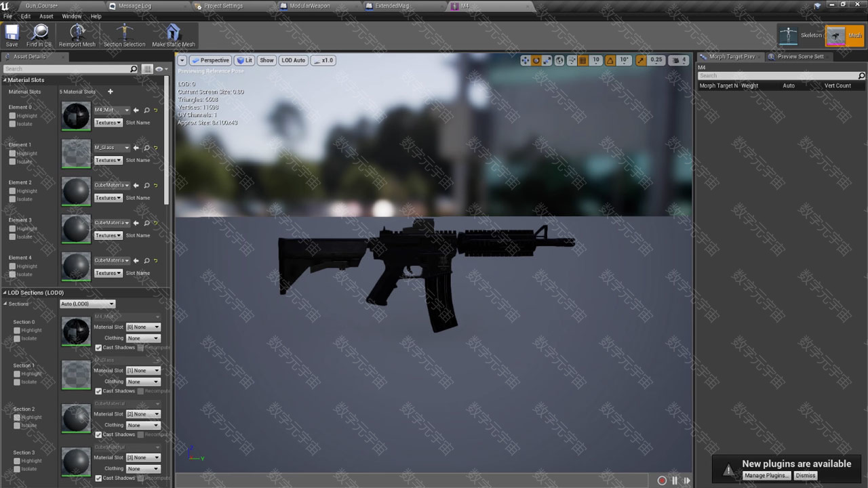Toggle world/local coordinate system globe icon
This screenshot has width=868, height=488.
coord(559,60)
